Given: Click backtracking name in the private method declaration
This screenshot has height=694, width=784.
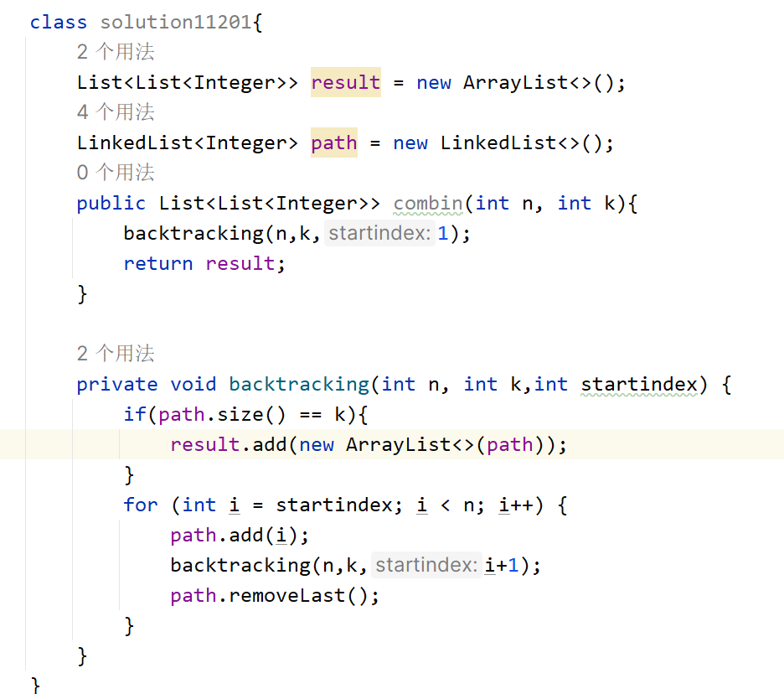Looking at the screenshot, I should coord(298,385).
